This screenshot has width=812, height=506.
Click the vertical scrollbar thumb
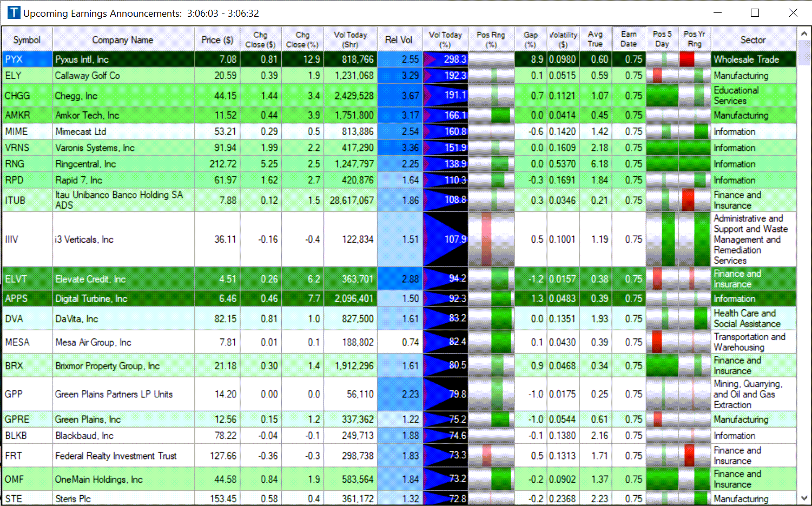pyautogui.click(x=804, y=52)
